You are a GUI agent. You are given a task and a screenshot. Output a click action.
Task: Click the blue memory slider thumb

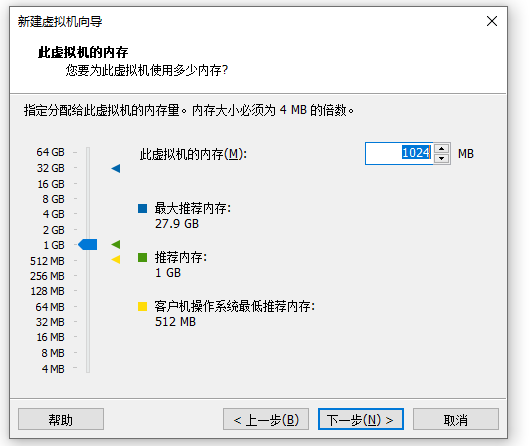[88, 244]
